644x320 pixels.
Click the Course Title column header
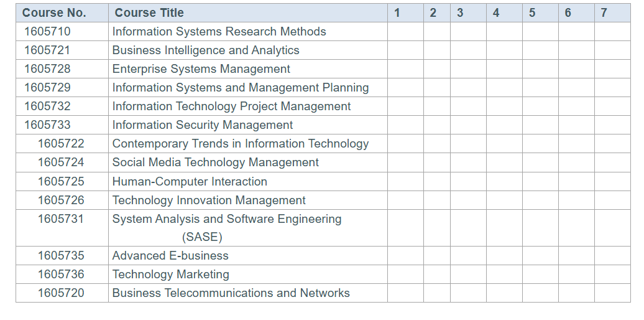[149, 12]
